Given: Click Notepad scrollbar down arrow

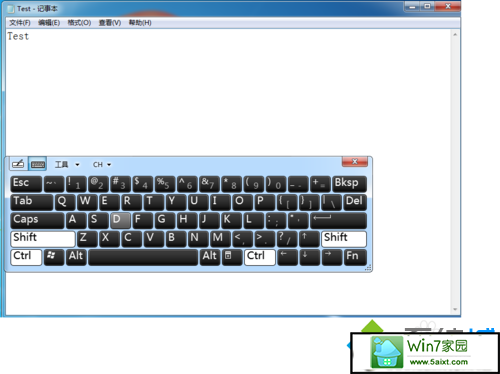Looking at the screenshot, I should coord(455,310).
